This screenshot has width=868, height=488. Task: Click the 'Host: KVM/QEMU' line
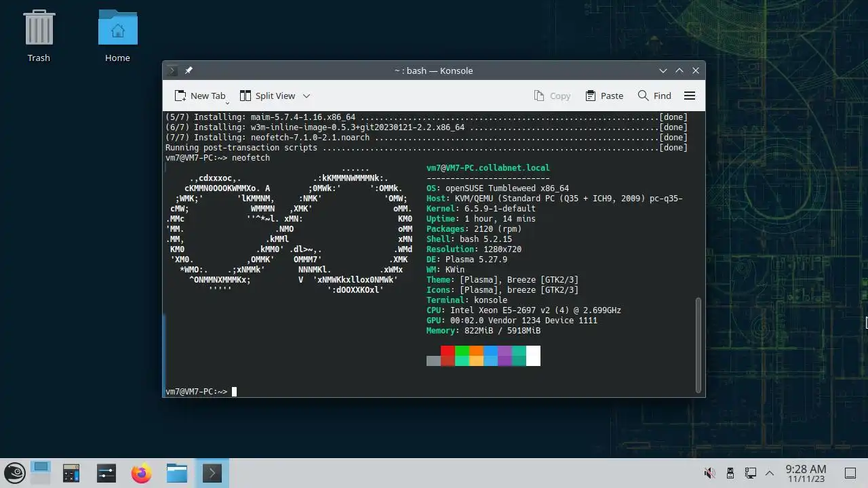pyautogui.click(x=555, y=199)
